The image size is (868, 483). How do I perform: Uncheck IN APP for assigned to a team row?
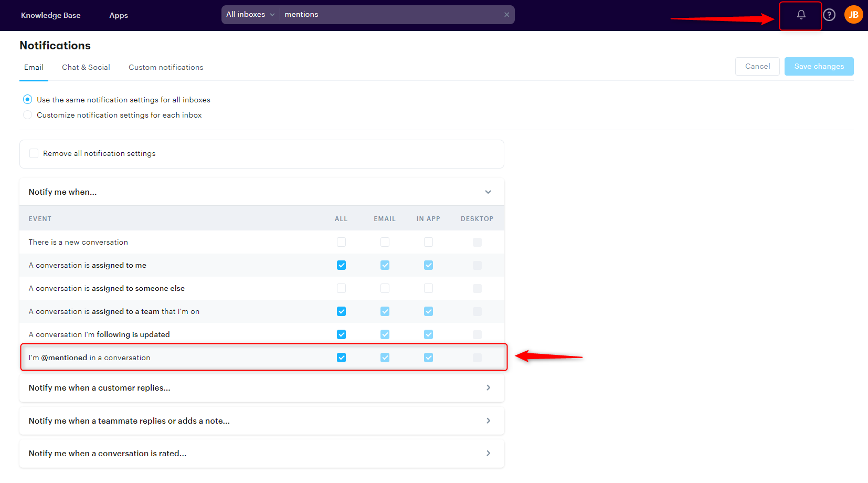point(428,311)
